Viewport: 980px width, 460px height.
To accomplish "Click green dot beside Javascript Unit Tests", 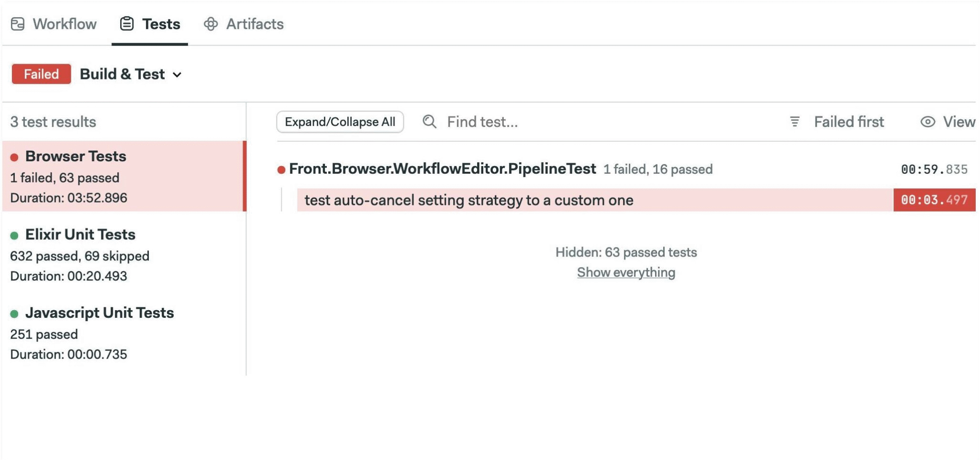I will click(14, 314).
